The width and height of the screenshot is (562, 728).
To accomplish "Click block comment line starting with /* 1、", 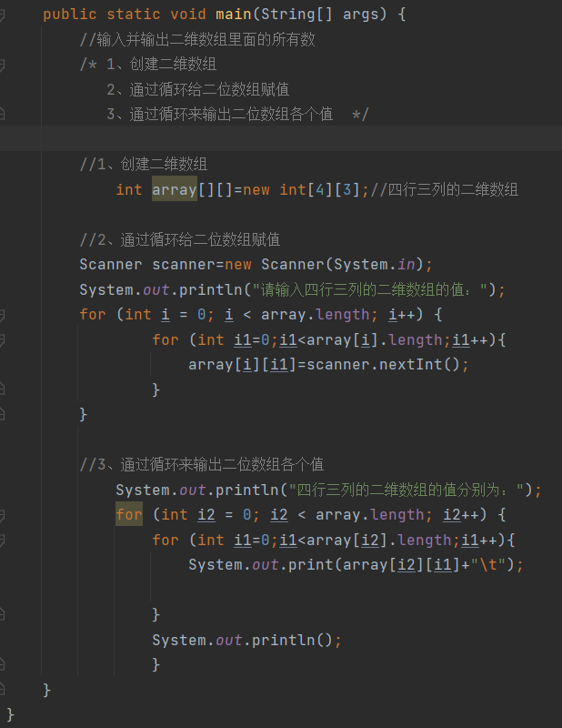I will (x=148, y=64).
